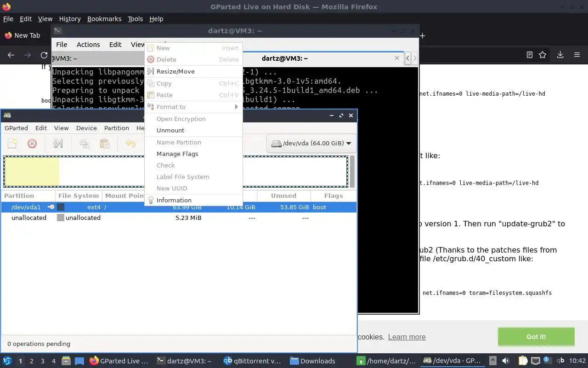The height and width of the screenshot is (368, 588).
Task: Open the terminal Actions menu
Action: [88, 45]
